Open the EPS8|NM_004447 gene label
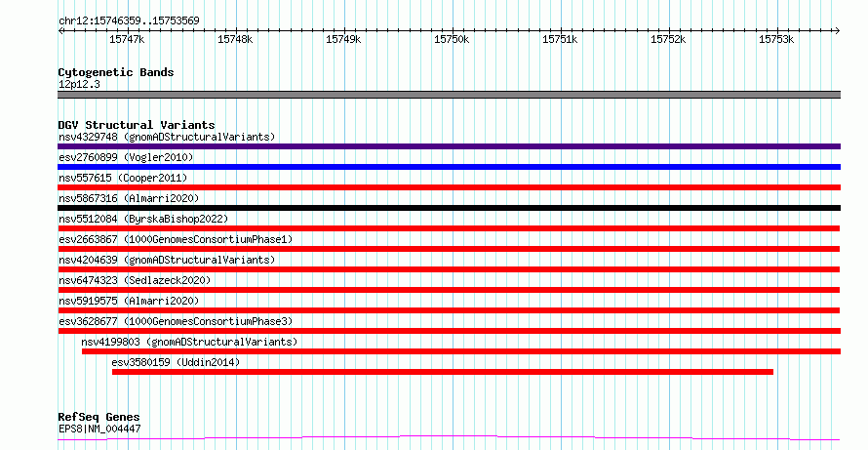The height and width of the screenshot is (450, 868). click(99, 429)
